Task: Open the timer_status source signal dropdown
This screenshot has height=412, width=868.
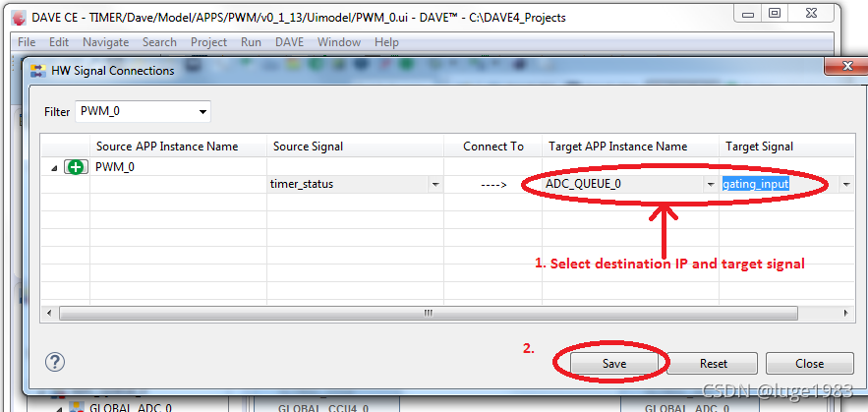Action: pyautogui.click(x=435, y=185)
